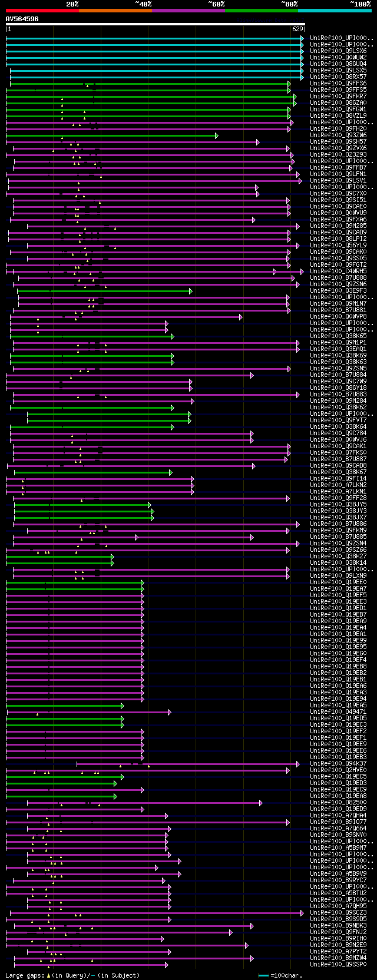Click the UniRef100_B7U884 entry
377x980 pixels.
click(338, 375)
